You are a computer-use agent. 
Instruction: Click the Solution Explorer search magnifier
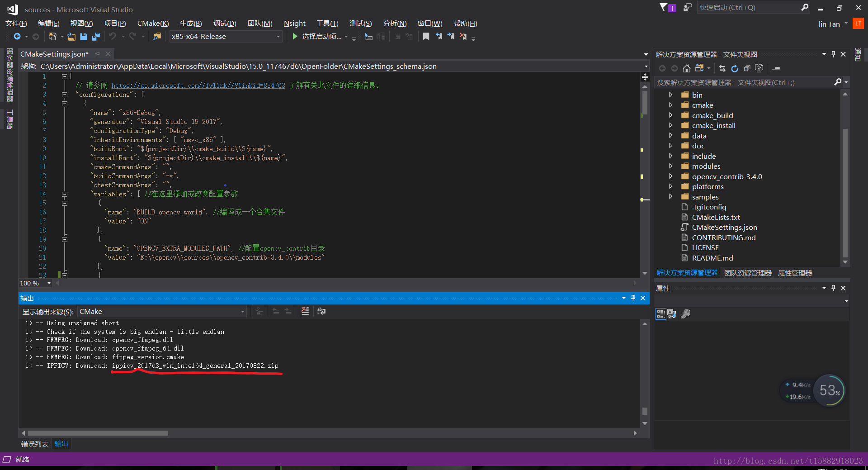pos(838,82)
